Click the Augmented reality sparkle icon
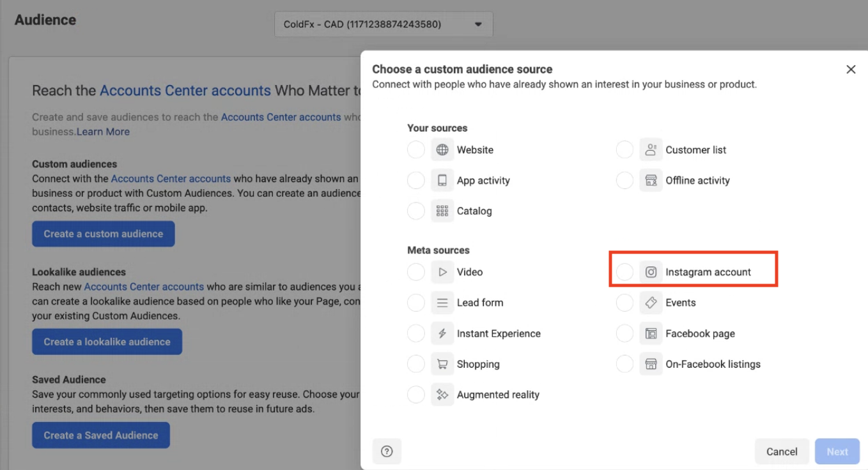Image resolution: width=868 pixels, height=470 pixels. tap(442, 395)
